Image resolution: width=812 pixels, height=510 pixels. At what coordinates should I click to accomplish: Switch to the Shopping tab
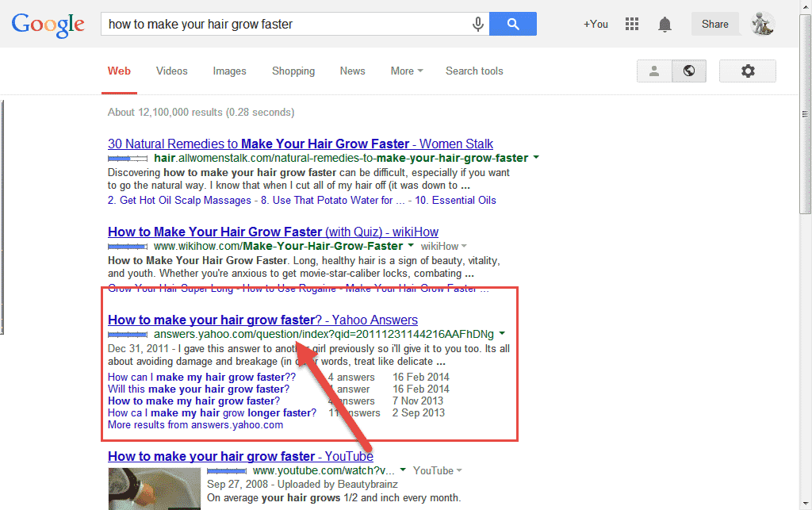tap(293, 71)
